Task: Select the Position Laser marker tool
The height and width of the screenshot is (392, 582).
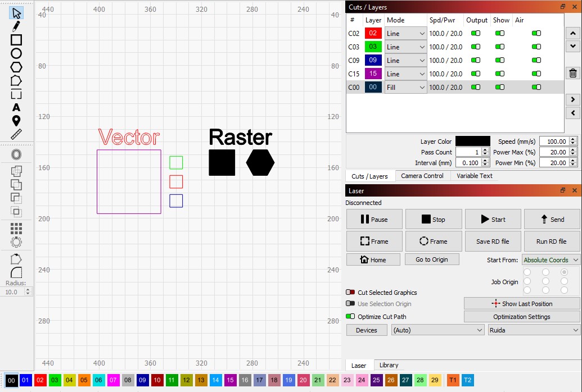Action: [16, 121]
